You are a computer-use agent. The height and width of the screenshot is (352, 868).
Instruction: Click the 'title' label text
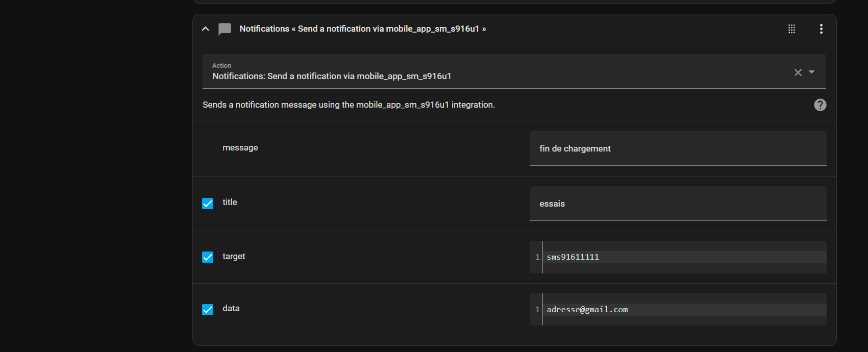(230, 203)
